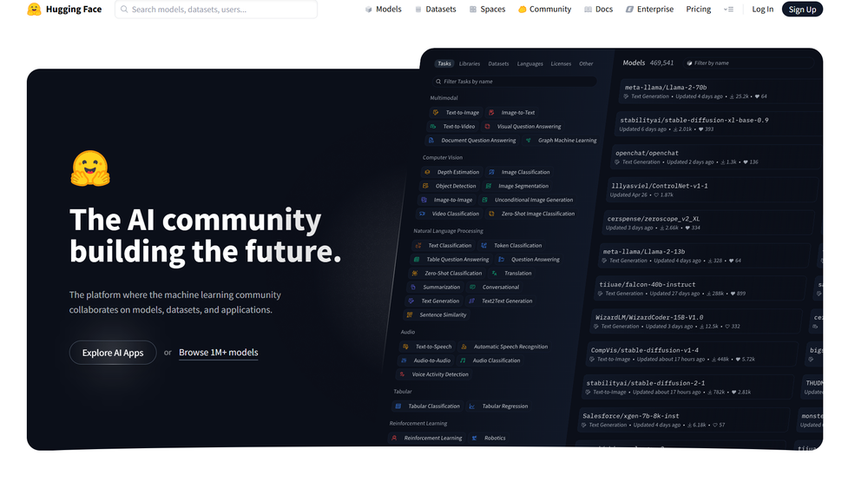Image resolution: width=868 pixels, height=489 pixels.
Task: Open the openchat/openchat model card
Action: pyautogui.click(x=715, y=156)
